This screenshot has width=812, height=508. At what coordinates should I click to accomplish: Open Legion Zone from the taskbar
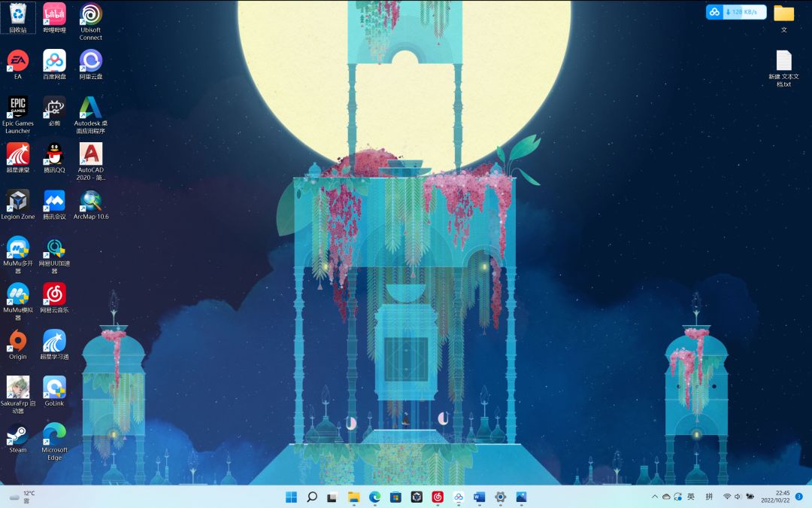click(x=417, y=497)
